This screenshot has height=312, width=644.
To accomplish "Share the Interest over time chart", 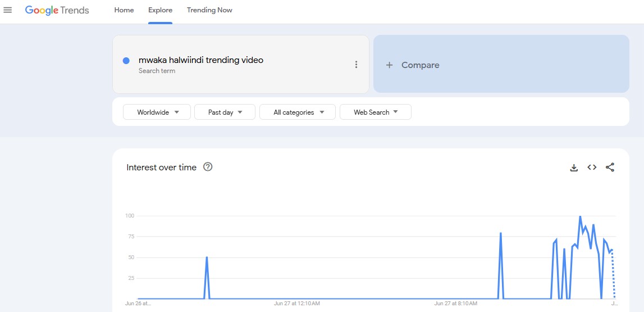I will click(x=610, y=168).
